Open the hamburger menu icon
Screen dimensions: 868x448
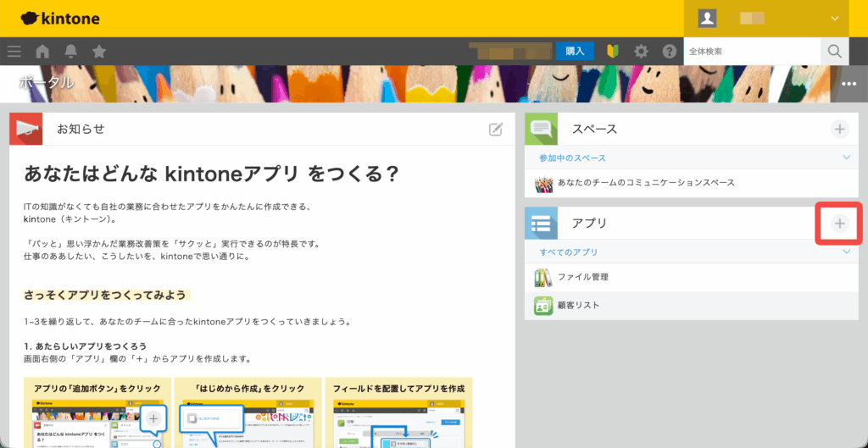coord(14,51)
